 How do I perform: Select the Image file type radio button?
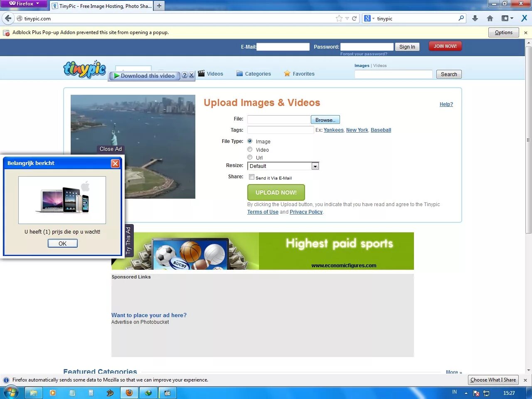coord(250,141)
